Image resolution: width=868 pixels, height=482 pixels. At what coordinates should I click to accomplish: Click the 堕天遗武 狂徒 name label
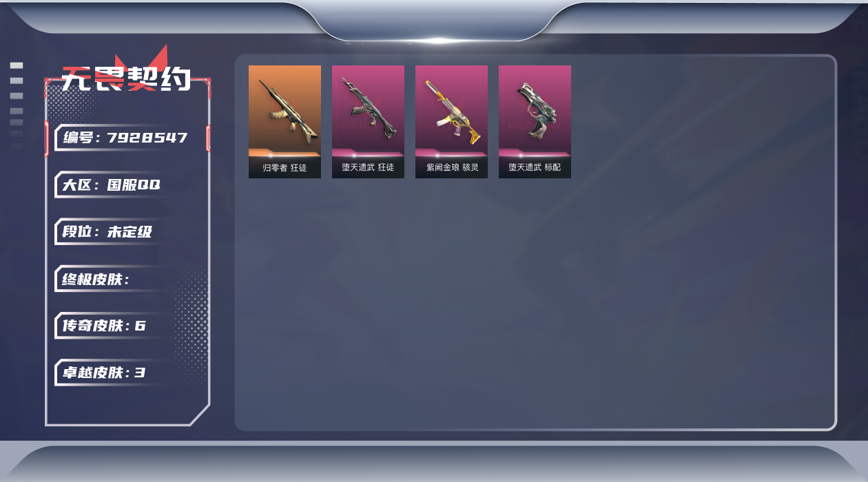tap(368, 167)
